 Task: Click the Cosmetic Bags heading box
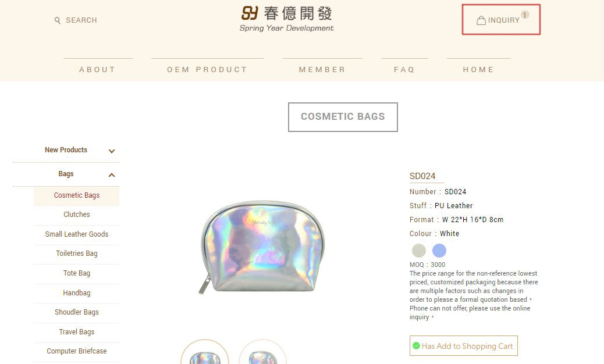point(343,117)
